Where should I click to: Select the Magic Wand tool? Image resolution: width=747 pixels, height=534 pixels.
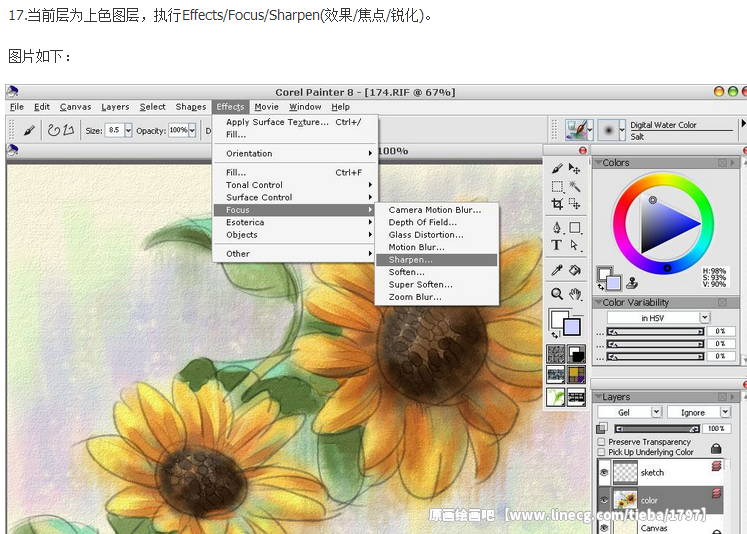(x=575, y=186)
